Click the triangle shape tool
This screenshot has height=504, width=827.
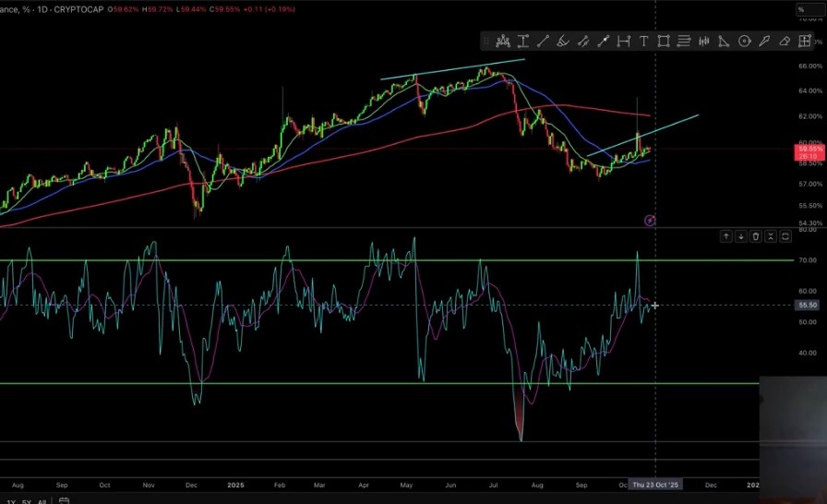[x=724, y=41]
